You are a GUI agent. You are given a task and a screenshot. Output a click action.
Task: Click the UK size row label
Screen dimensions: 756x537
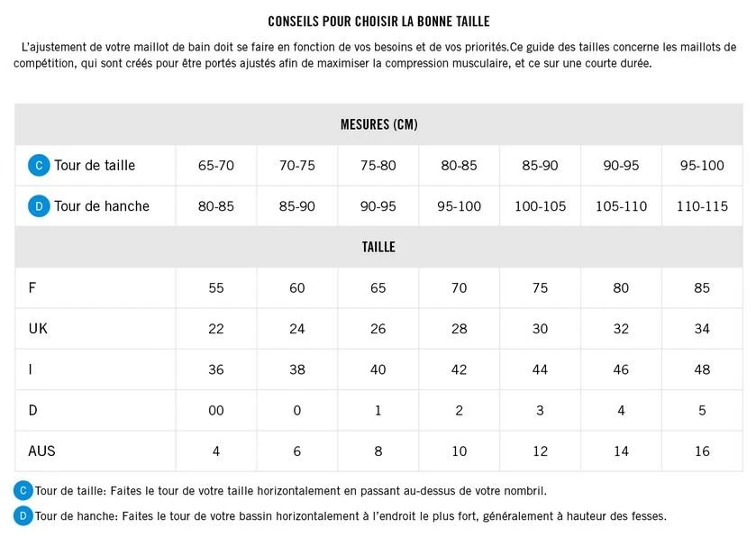coord(38,329)
